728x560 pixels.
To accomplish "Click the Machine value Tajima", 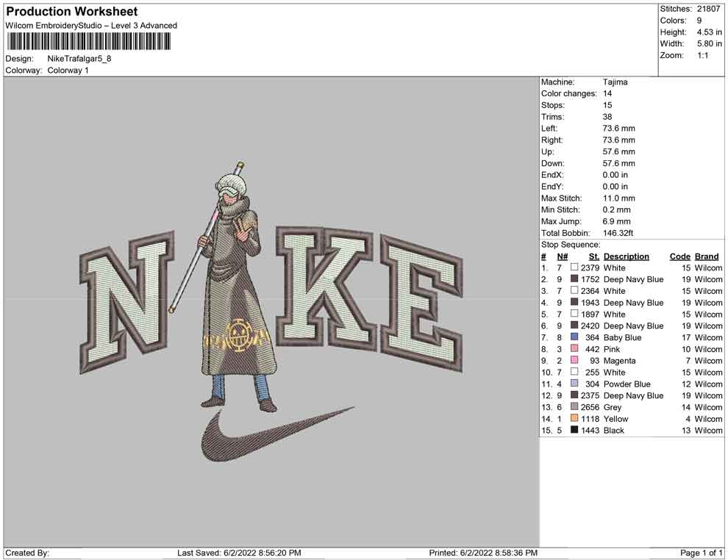I will tap(615, 82).
